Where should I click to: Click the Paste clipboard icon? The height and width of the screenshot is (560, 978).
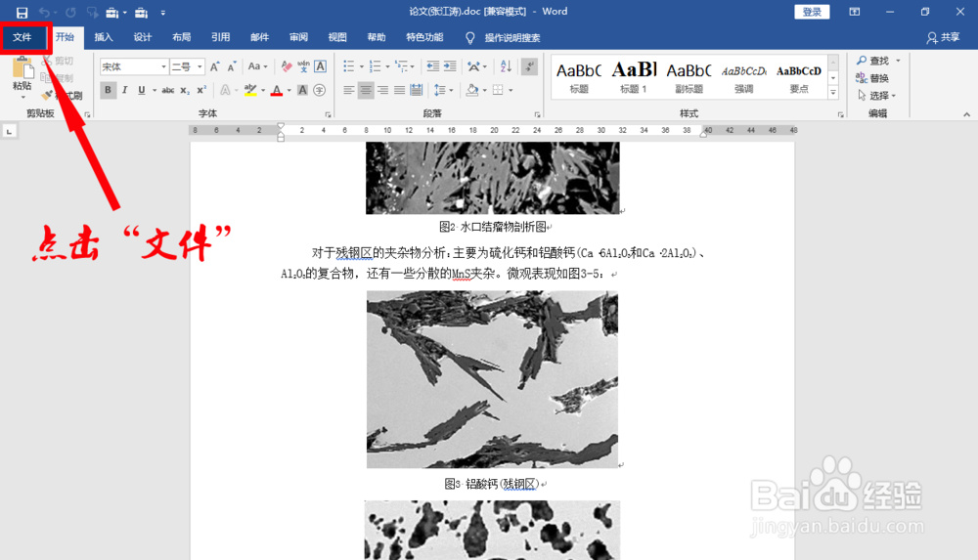click(22, 68)
